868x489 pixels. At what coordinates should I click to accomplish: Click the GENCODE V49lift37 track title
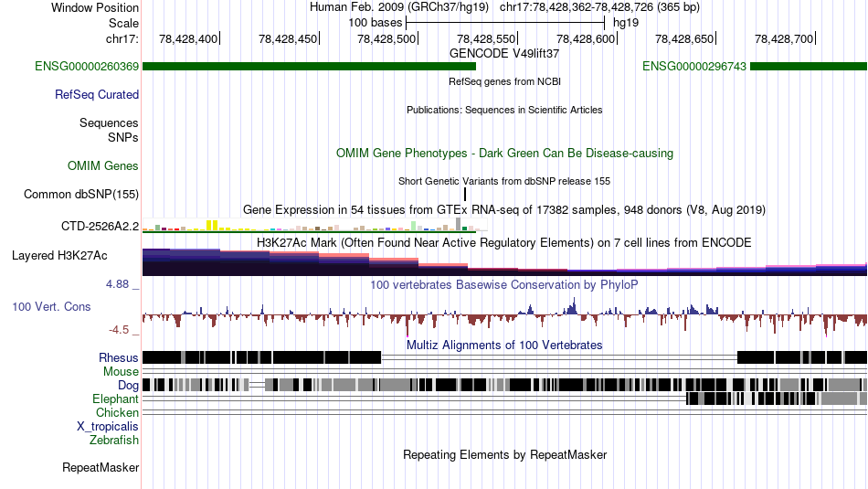(x=504, y=54)
